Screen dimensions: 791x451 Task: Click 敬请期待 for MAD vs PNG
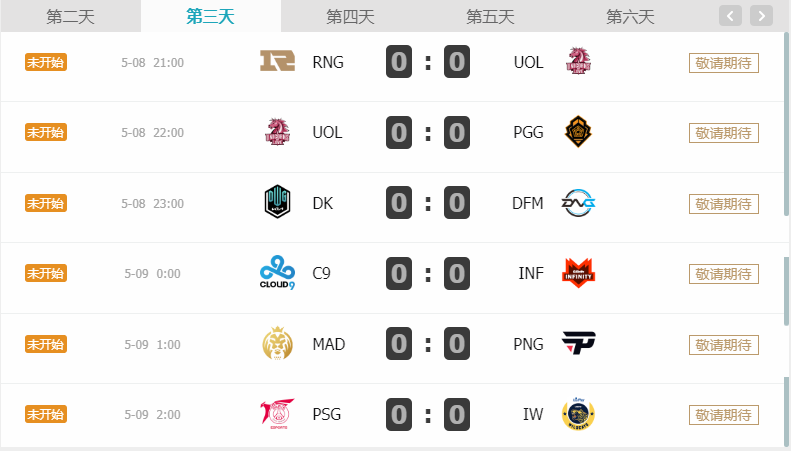[x=723, y=344]
